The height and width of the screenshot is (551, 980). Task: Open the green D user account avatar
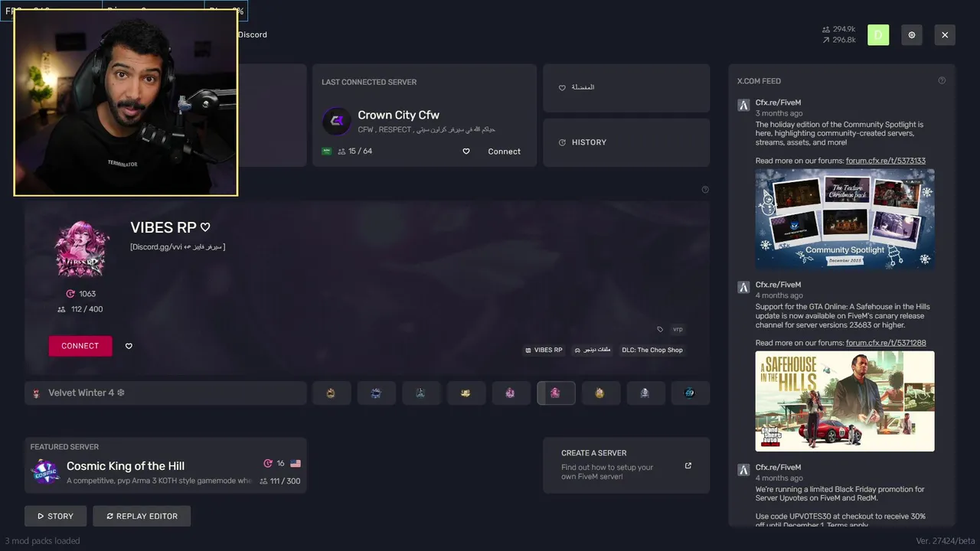click(878, 34)
